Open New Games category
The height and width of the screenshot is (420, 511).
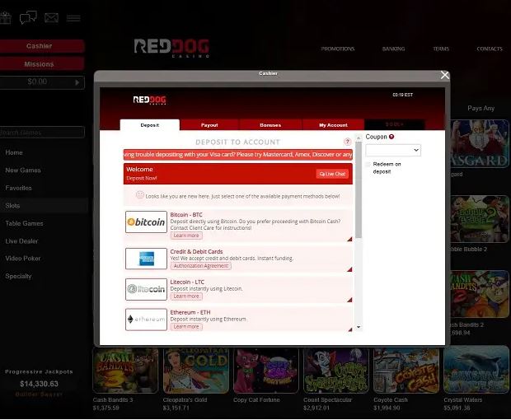[23, 170]
